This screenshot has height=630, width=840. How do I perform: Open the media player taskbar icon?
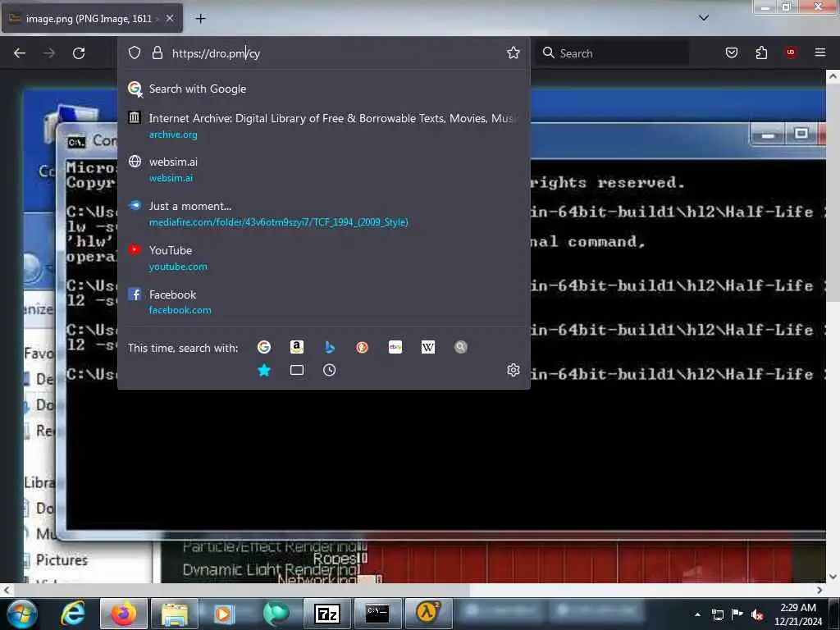tap(224, 614)
